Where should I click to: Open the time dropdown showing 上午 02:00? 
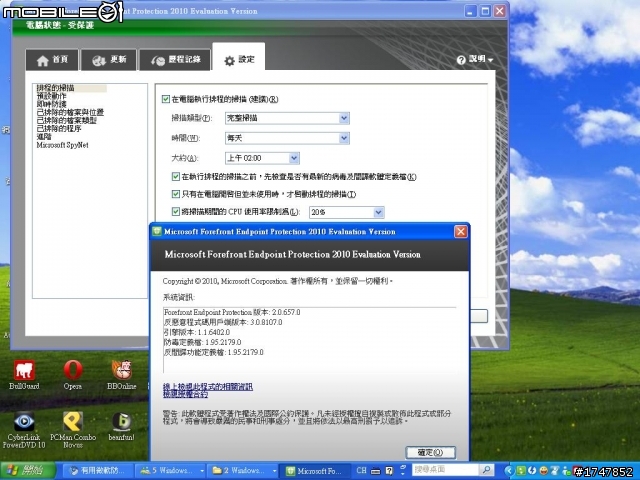262,158
